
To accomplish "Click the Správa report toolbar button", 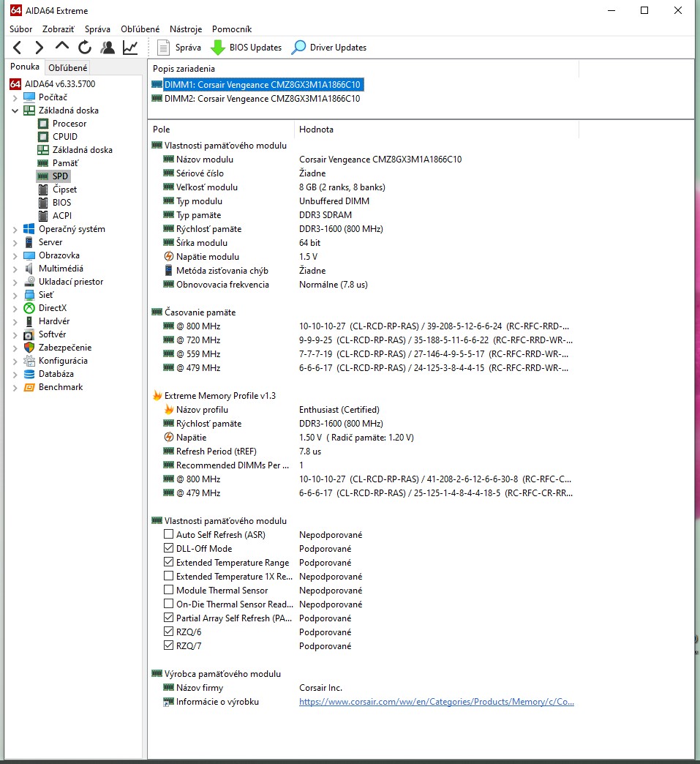I will [178, 48].
